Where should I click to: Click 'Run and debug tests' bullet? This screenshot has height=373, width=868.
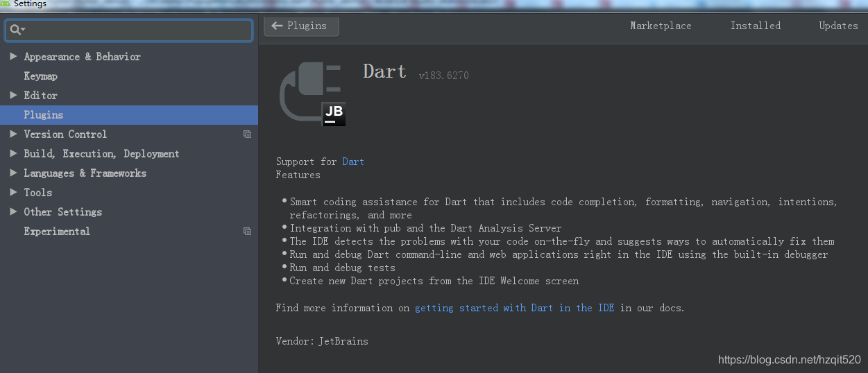[x=342, y=268]
